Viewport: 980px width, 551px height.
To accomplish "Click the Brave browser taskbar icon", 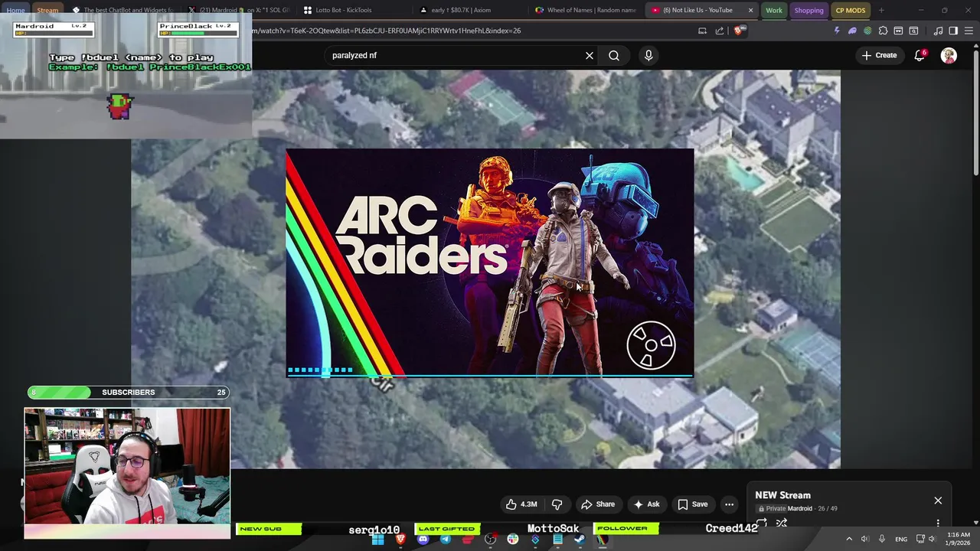I will 400,539.
